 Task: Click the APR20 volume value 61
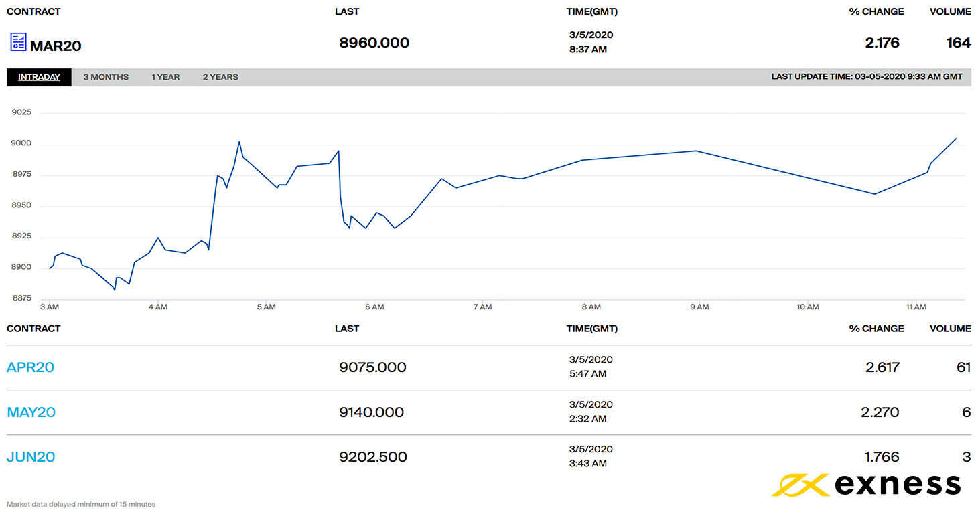point(963,367)
